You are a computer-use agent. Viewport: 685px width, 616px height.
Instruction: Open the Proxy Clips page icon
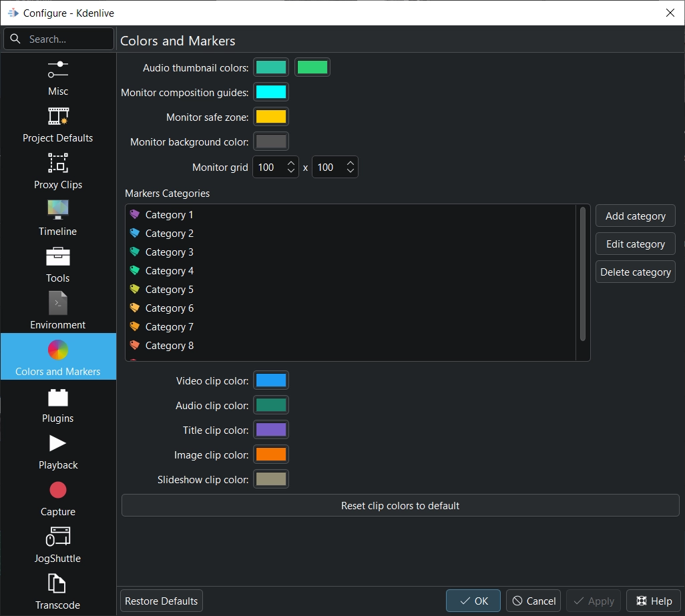tap(58, 163)
